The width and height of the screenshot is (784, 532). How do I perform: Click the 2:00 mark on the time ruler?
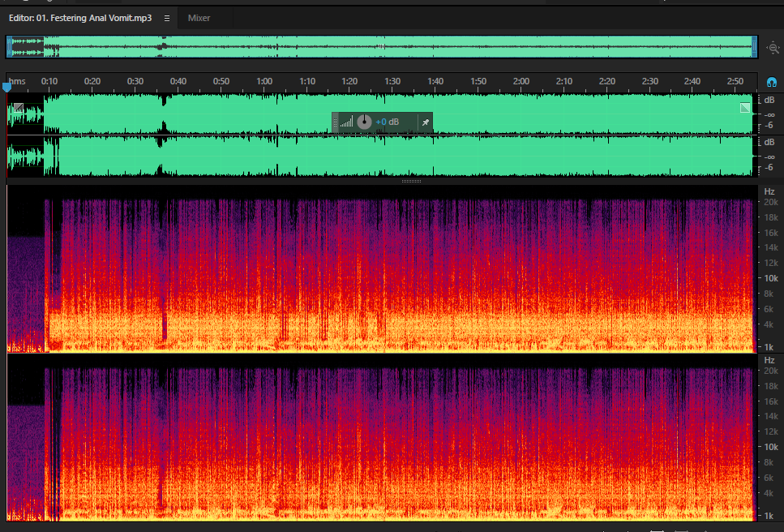521,81
